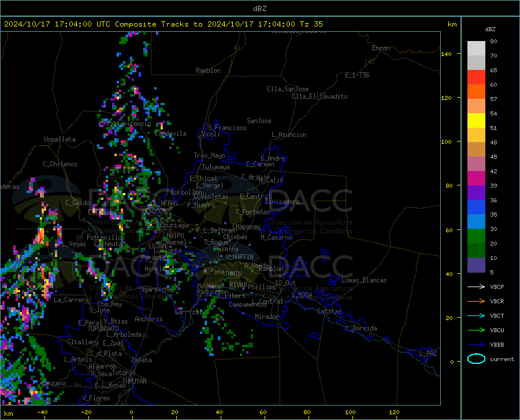Click the 'Capdevila' place label
The image size is (520, 420).
[x=170, y=133]
